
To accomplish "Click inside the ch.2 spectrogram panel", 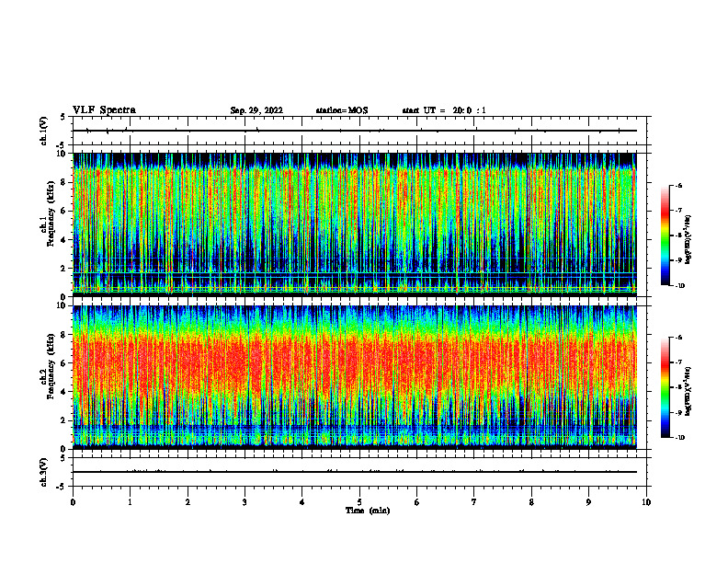I will coord(355,377).
